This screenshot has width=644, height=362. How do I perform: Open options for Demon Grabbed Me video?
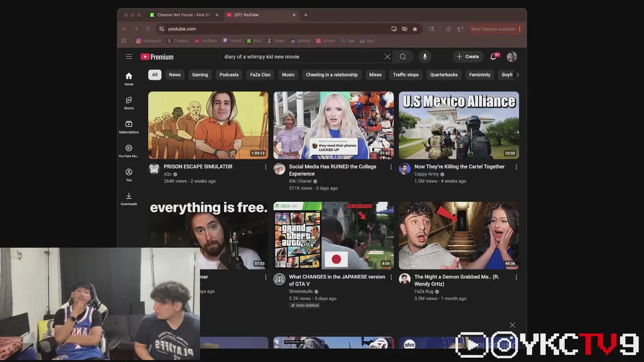pyautogui.click(x=516, y=277)
